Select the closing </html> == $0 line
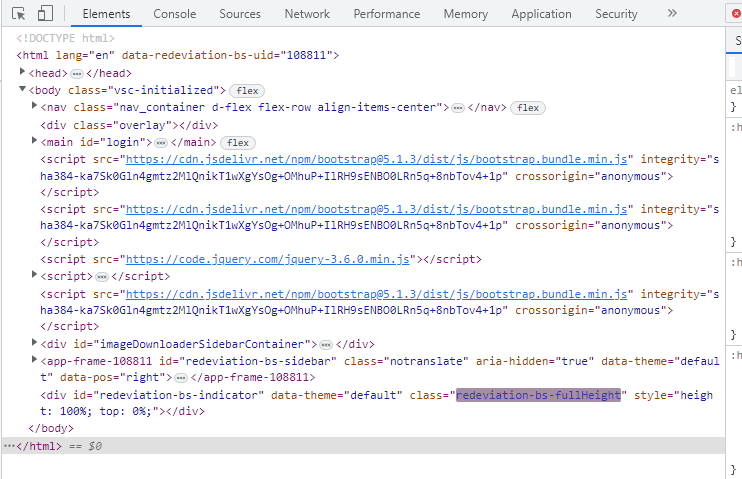Viewport: 742px width, 479px height. coord(363,446)
